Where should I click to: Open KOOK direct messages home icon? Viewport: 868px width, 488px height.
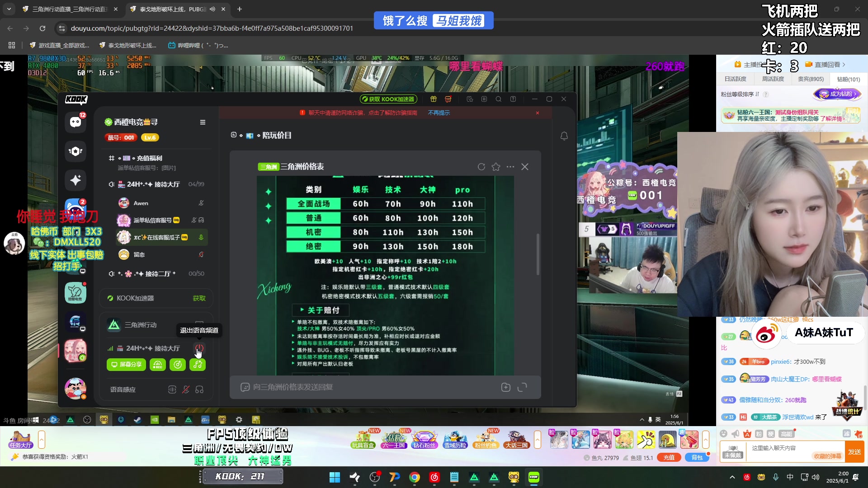[x=75, y=122]
